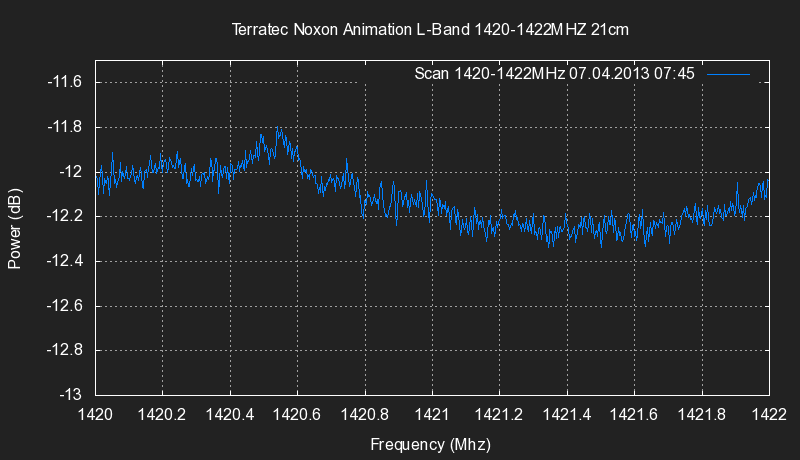800x460 pixels.
Task: Click the x-axis tick label 1421.8
Action: pos(702,415)
